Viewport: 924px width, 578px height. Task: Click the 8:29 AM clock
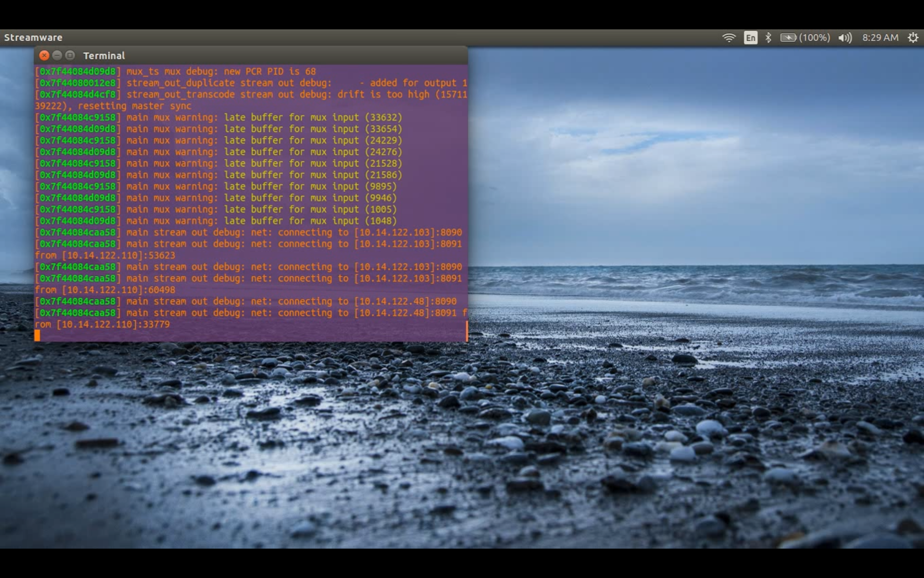click(880, 38)
